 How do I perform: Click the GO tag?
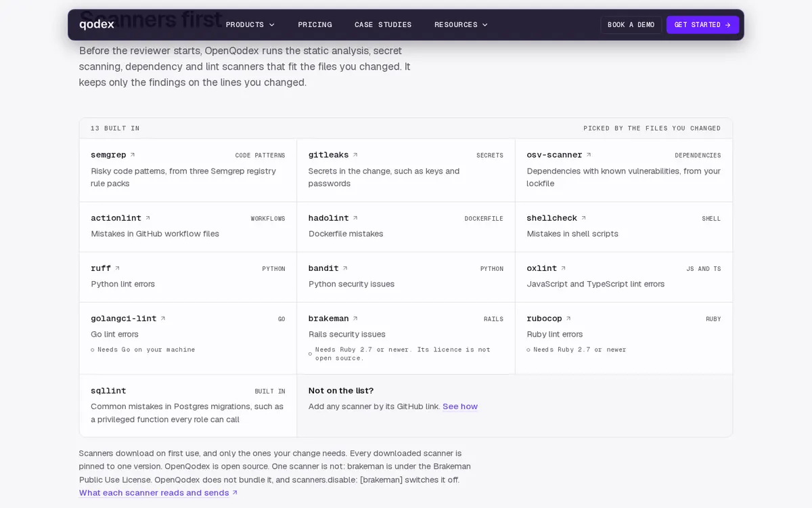click(281, 319)
